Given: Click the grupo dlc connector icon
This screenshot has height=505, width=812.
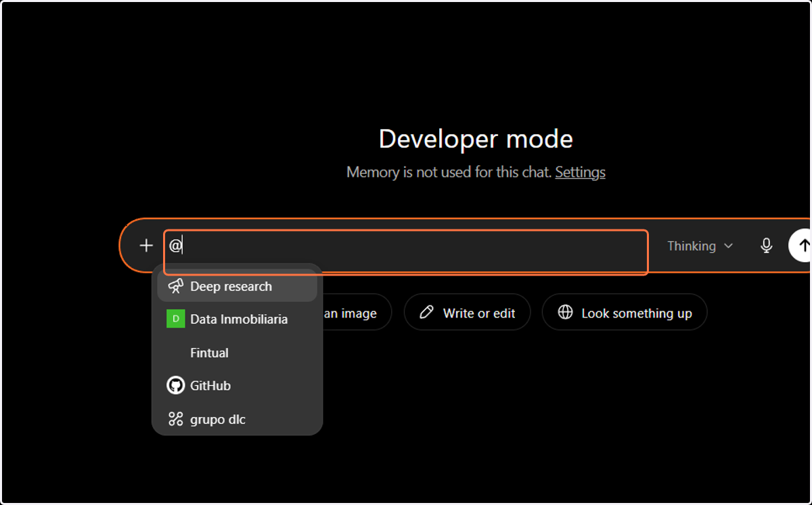Looking at the screenshot, I should 175,419.
